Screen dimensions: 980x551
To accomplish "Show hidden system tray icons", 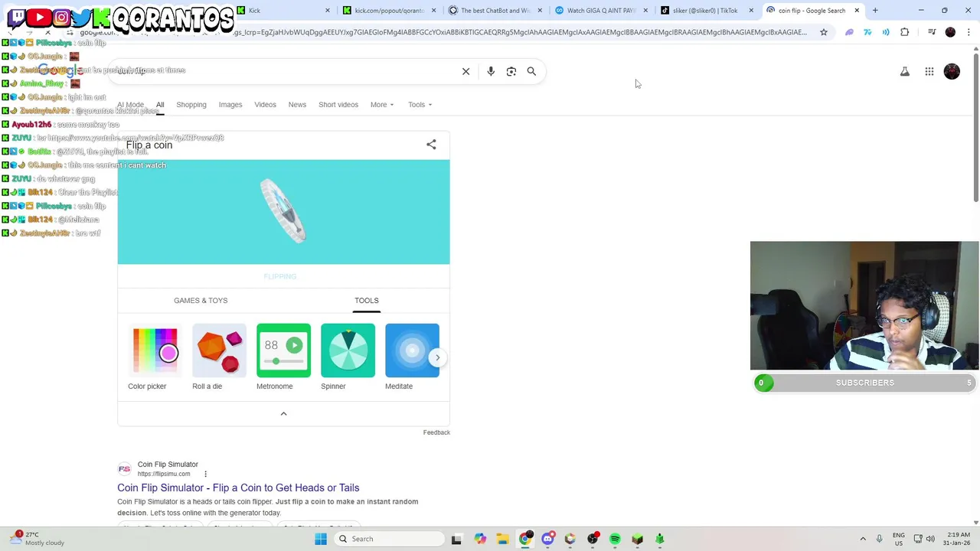I will tap(863, 539).
